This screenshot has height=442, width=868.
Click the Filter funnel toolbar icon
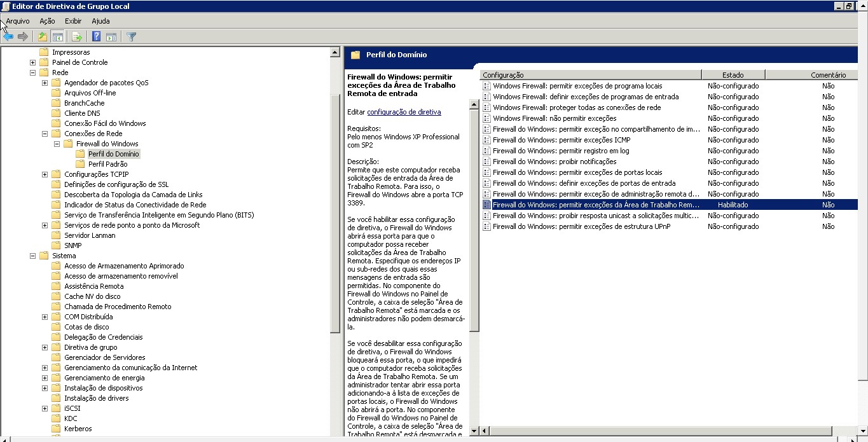click(132, 37)
